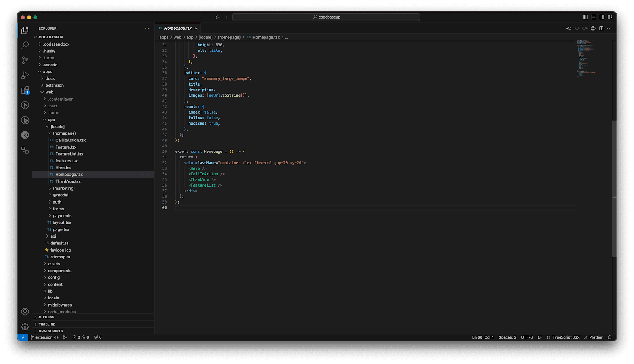This screenshot has width=634, height=364.
Task: Expand the .codesandbox folder
Action: (93, 44)
